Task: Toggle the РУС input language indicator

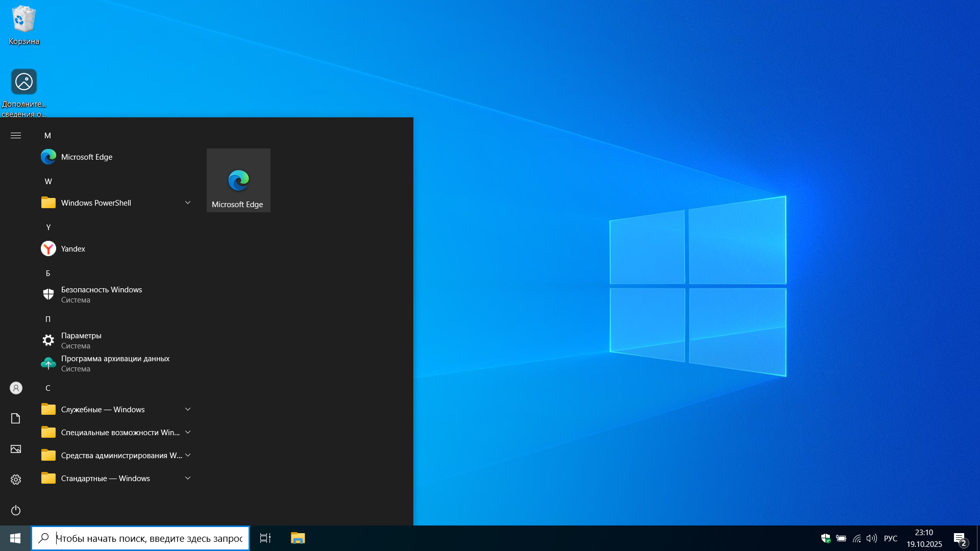Action: point(891,538)
